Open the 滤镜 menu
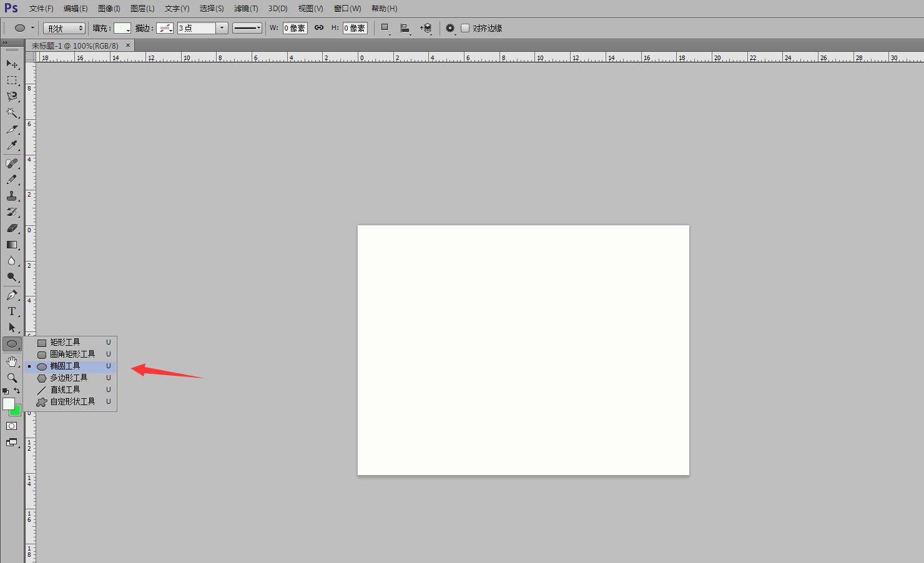Image resolution: width=924 pixels, height=563 pixels. pos(245,8)
